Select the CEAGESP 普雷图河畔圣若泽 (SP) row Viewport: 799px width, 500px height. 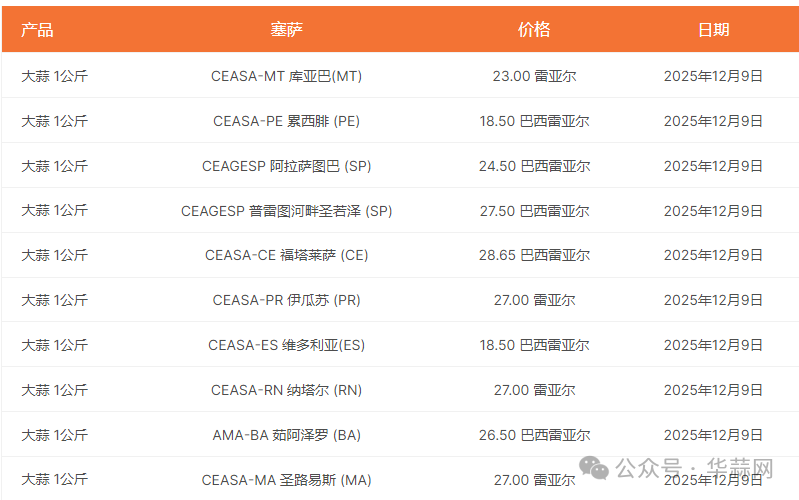286,211
